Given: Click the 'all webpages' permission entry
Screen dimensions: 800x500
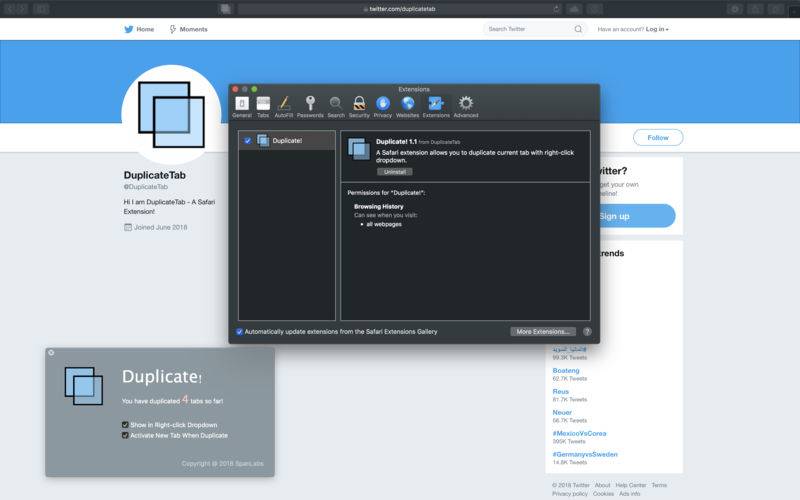Looking at the screenshot, I should tap(384, 224).
